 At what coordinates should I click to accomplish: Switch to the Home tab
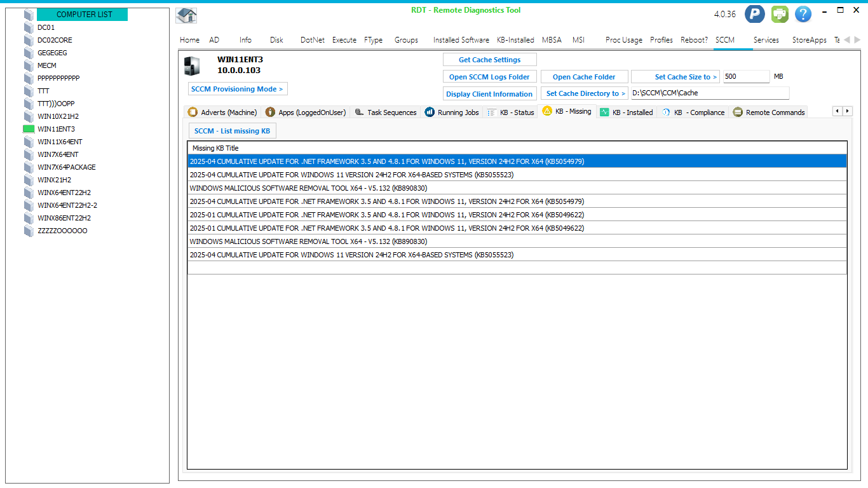[189, 39]
